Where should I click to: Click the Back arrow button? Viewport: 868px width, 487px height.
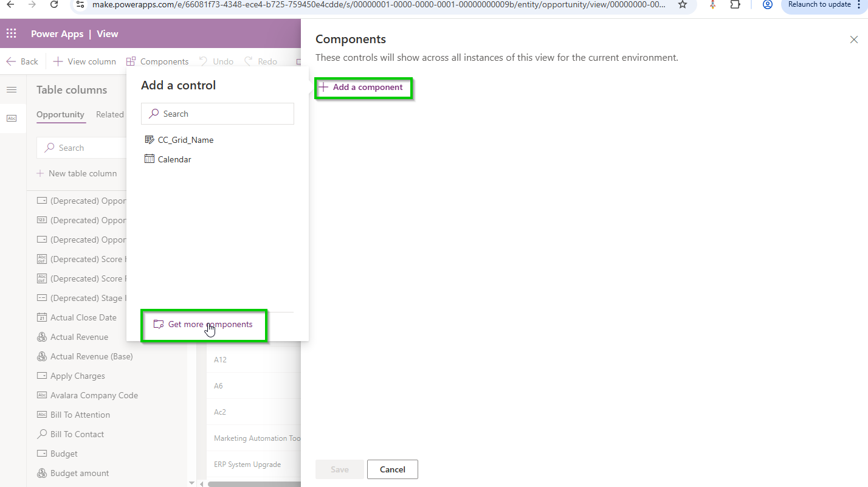pos(22,61)
